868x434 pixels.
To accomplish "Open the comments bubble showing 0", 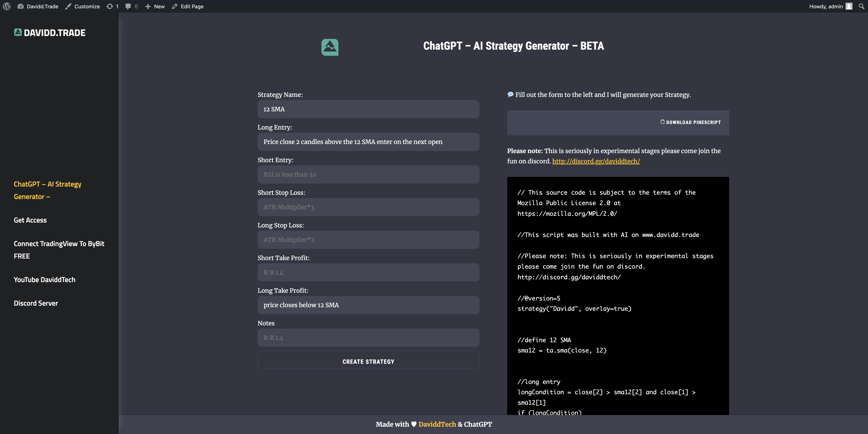I will coord(131,6).
